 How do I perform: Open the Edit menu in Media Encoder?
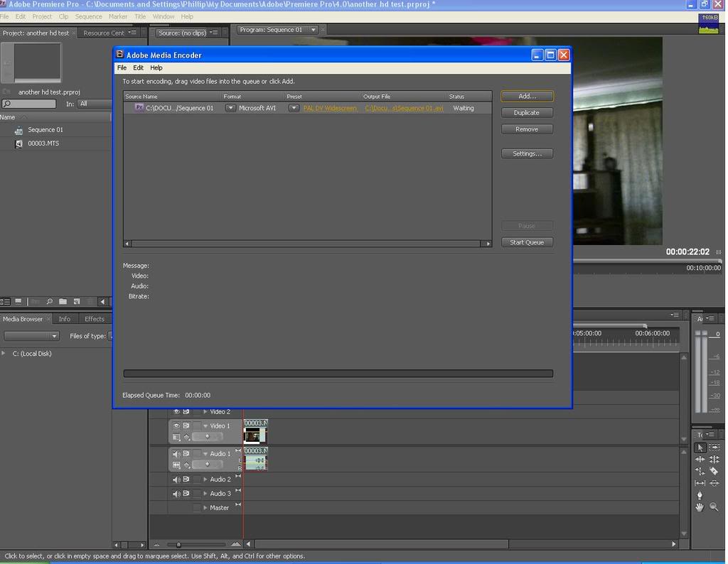tap(138, 67)
